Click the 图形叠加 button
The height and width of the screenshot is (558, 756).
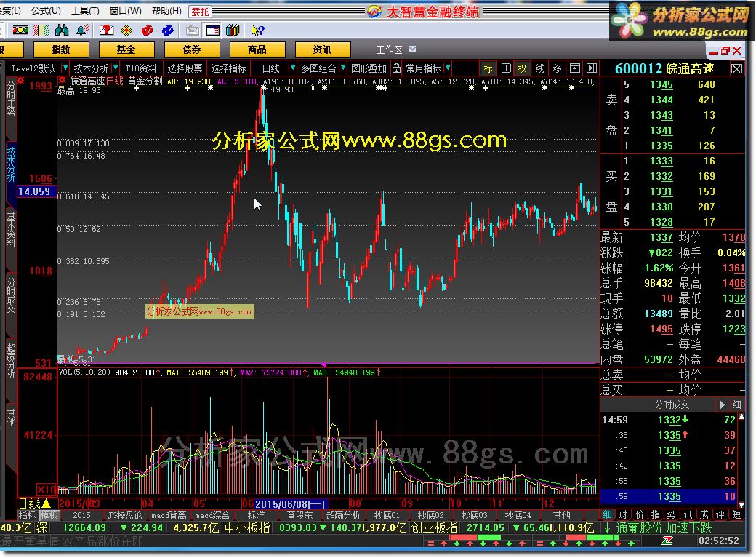369,68
